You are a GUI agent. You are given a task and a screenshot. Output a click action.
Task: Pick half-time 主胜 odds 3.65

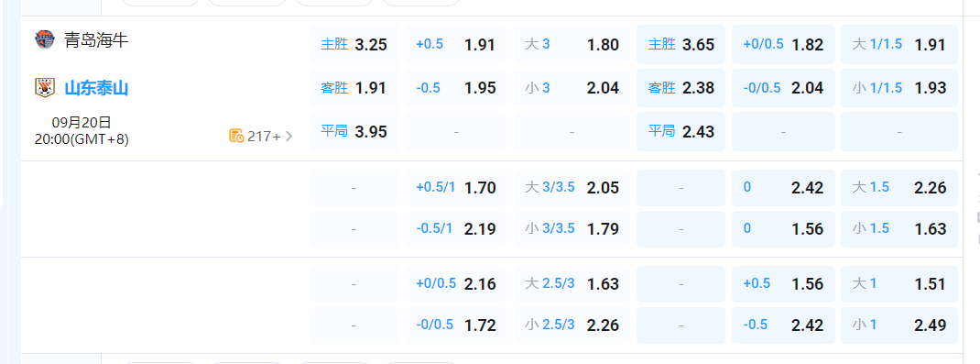681,44
